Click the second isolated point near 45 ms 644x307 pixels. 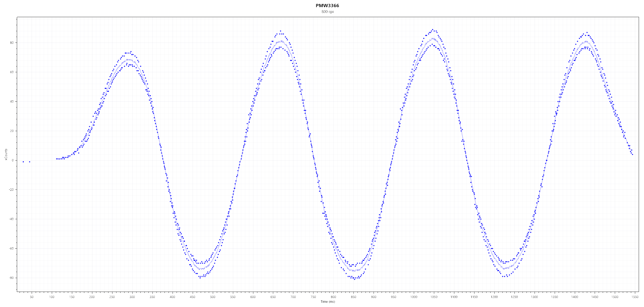pyautogui.click(x=30, y=162)
